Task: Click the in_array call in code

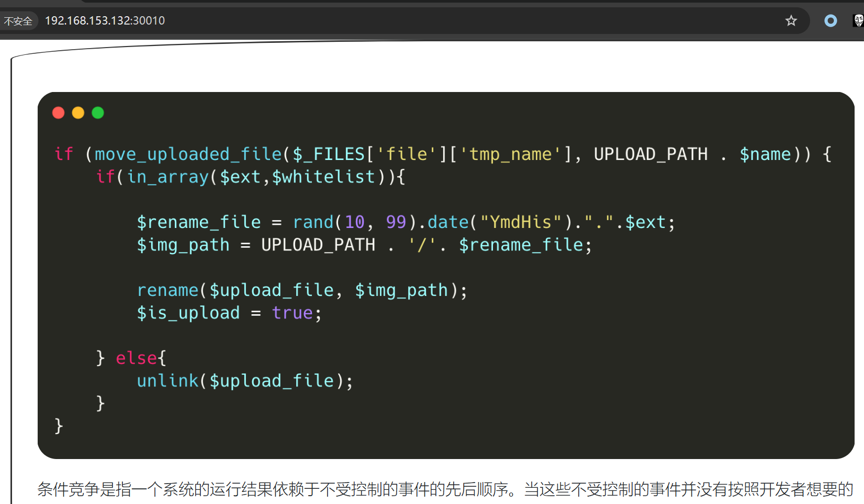Action: (168, 177)
